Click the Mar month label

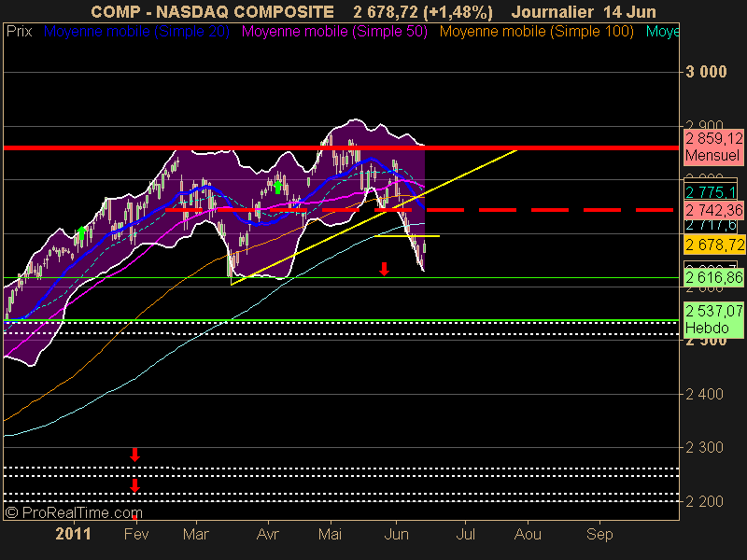tap(196, 534)
